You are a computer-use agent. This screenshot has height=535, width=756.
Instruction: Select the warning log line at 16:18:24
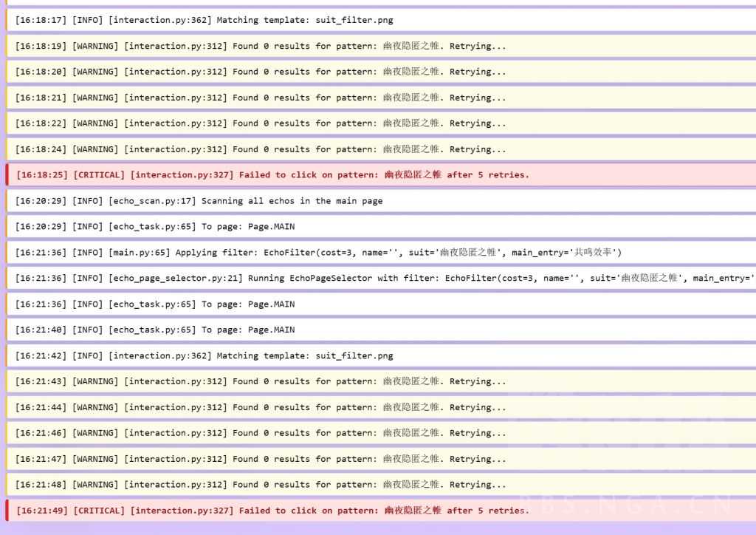tap(261, 149)
